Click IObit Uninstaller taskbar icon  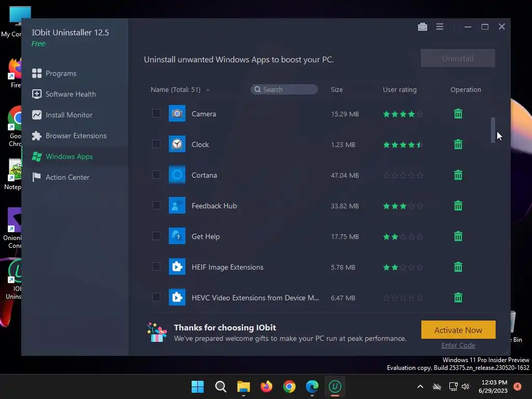pyautogui.click(x=335, y=387)
